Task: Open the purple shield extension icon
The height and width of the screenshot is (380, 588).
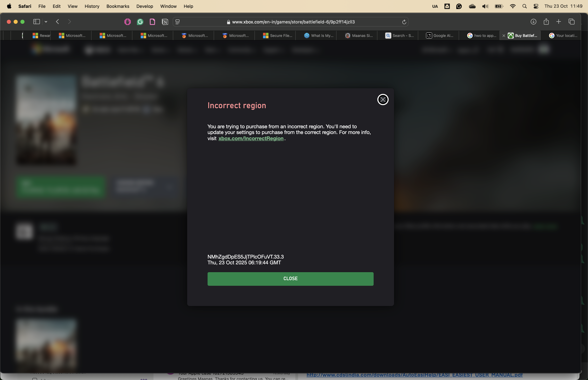Action: (x=127, y=22)
